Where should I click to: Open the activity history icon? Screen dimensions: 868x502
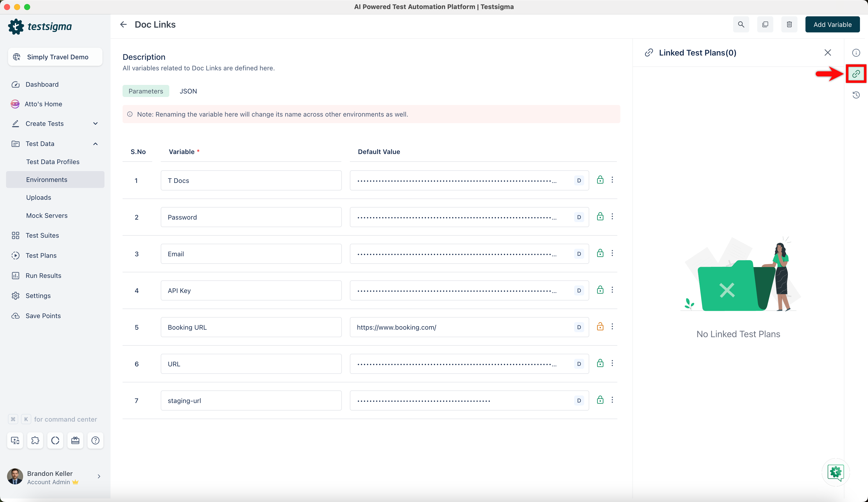click(856, 95)
